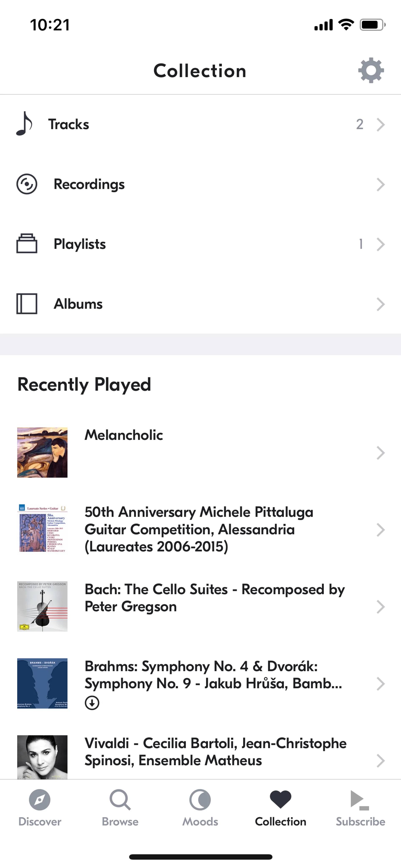The height and width of the screenshot is (868, 401).
Task: Go to the Subscribe tab
Action: 360,807
